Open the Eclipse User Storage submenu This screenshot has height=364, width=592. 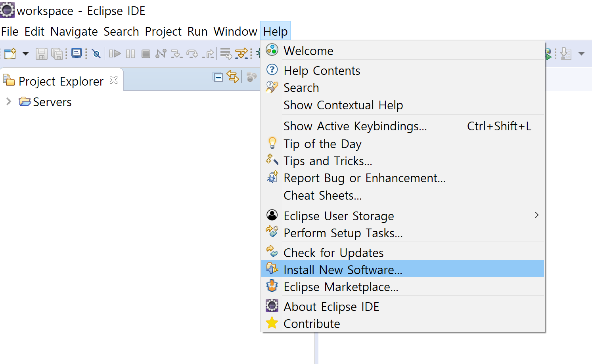[x=402, y=216]
